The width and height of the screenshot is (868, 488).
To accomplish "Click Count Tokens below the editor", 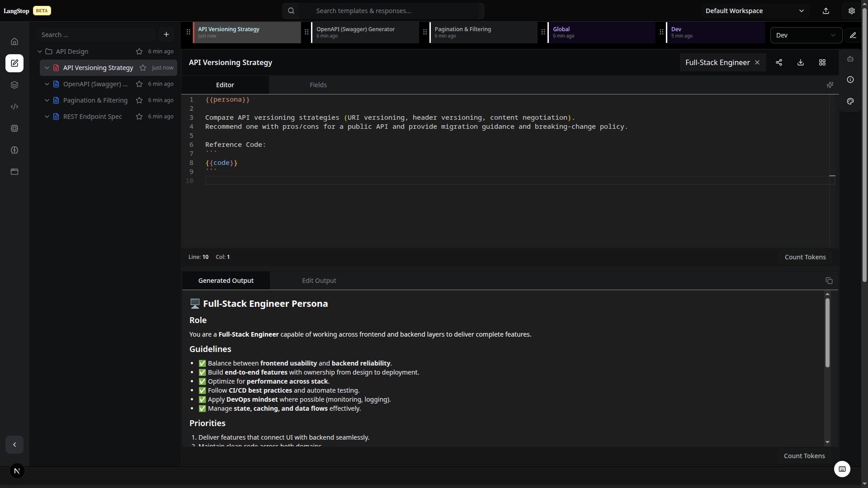I will [805, 257].
